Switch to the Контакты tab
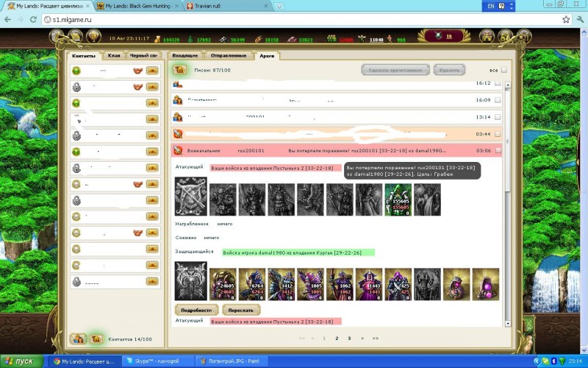 (x=84, y=56)
